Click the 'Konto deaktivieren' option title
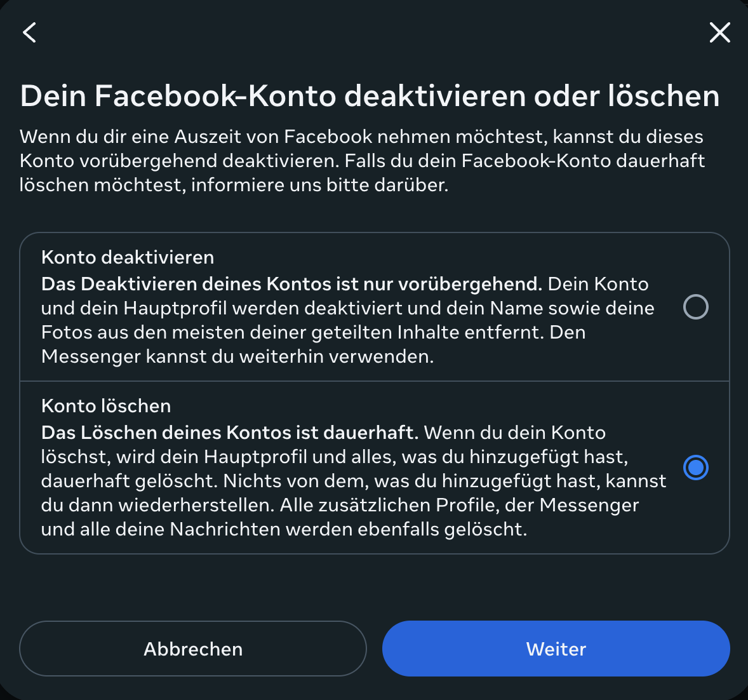748x700 pixels. pyautogui.click(x=128, y=257)
